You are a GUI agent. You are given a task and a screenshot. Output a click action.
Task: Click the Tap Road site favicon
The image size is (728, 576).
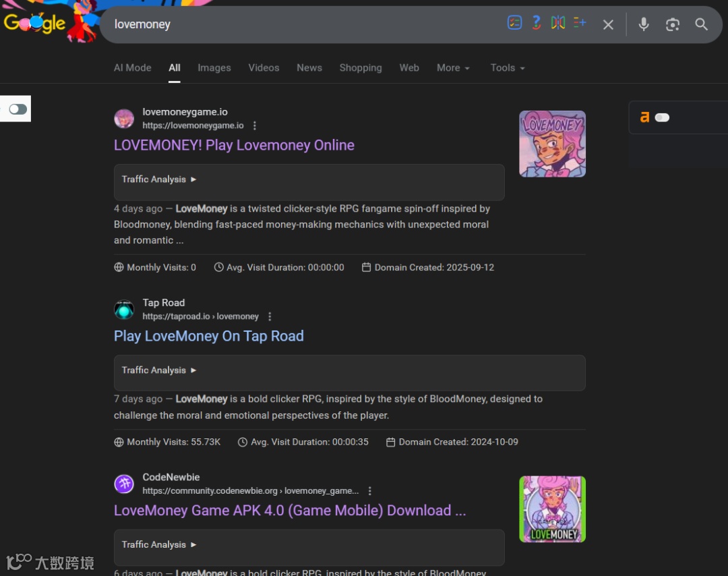(124, 310)
